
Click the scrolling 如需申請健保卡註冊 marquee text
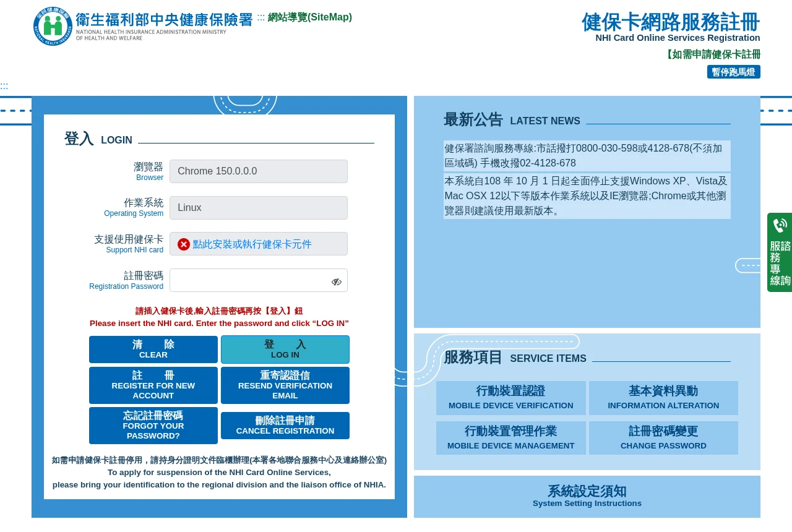(x=712, y=54)
